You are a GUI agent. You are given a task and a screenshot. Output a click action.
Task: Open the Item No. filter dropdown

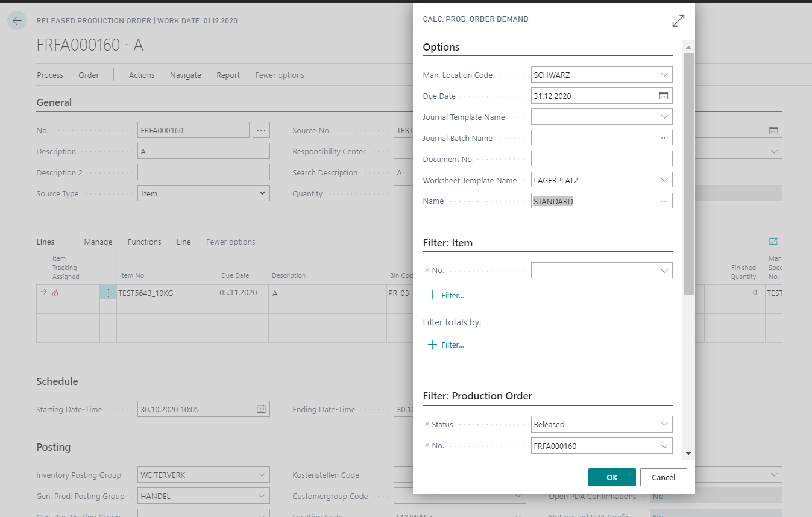tap(664, 271)
